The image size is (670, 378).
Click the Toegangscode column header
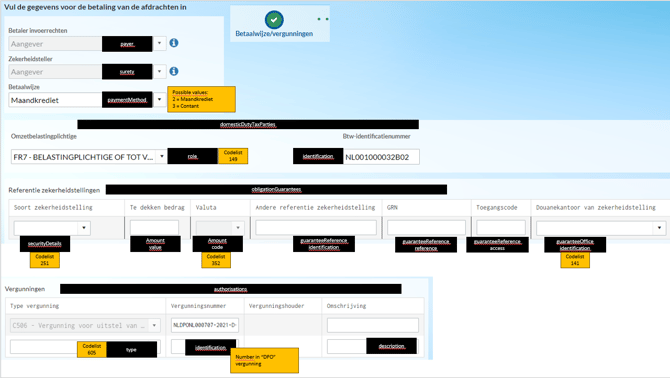tap(497, 208)
